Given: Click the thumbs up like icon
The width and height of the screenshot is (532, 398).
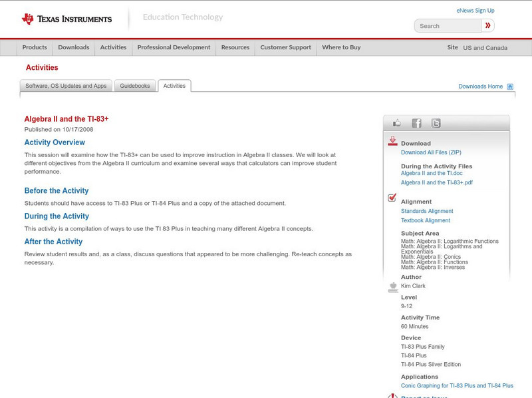Looking at the screenshot, I should pos(396,123).
